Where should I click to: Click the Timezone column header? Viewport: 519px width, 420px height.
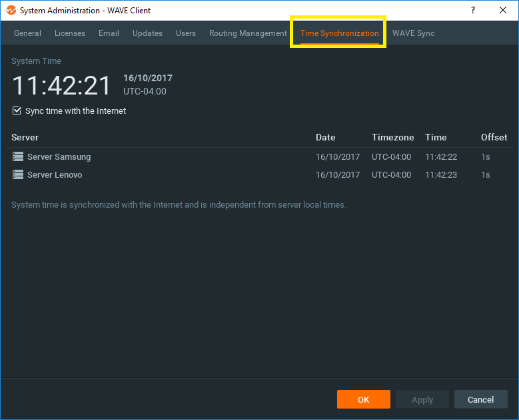(392, 137)
